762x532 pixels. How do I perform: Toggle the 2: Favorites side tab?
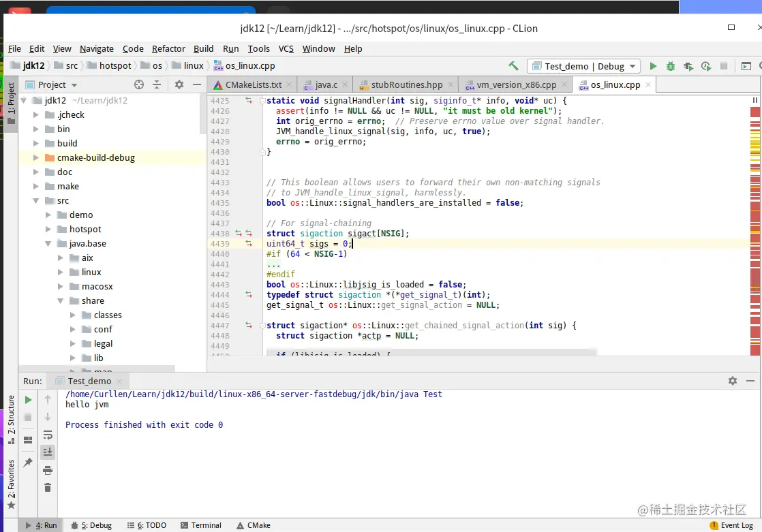click(11, 484)
